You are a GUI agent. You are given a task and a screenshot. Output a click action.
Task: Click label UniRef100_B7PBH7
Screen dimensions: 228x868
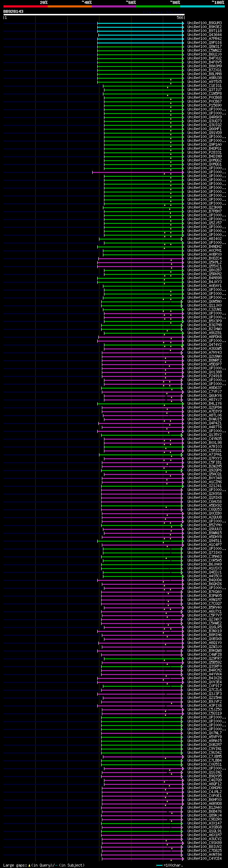click(204, 211)
